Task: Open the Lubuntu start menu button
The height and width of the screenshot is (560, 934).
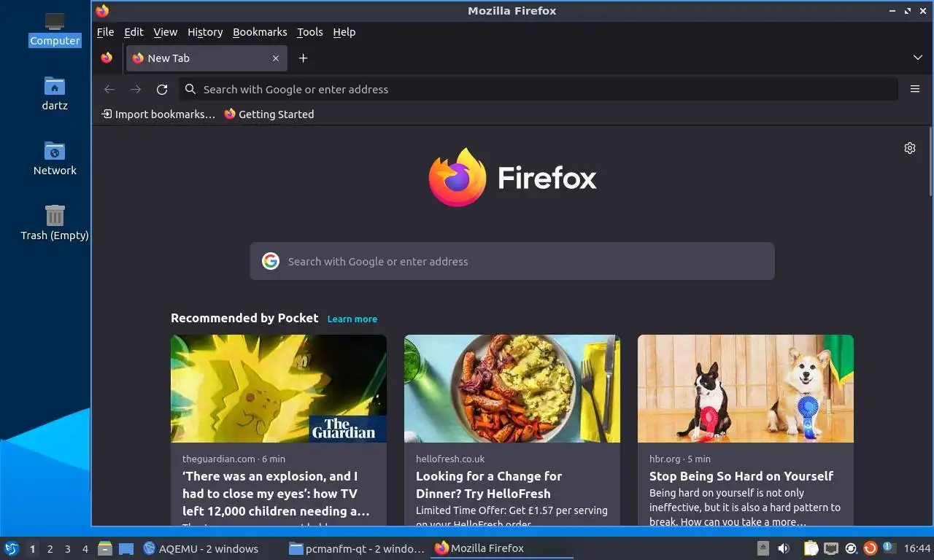Action: (12, 548)
